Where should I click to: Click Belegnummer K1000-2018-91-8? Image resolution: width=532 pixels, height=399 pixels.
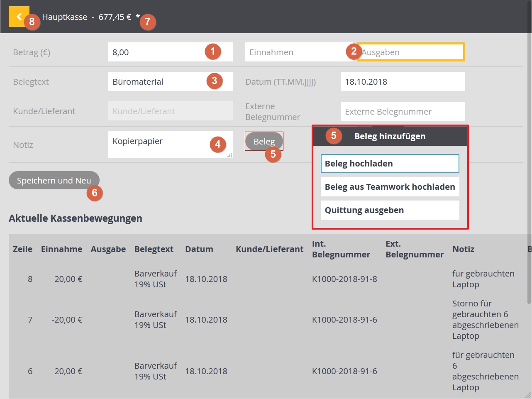click(x=344, y=279)
